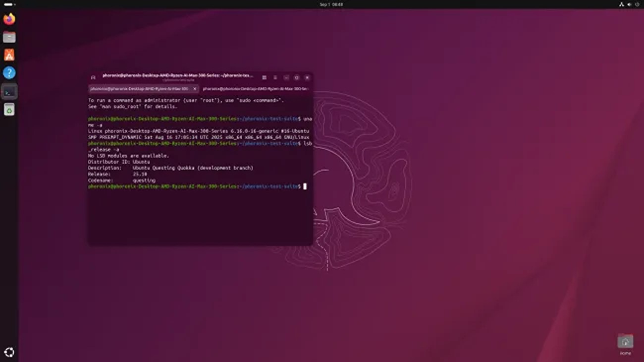This screenshot has height=362, width=644.
Task: Open the clock and calendar panel
Action: pyautogui.click(x=331, y=4)
